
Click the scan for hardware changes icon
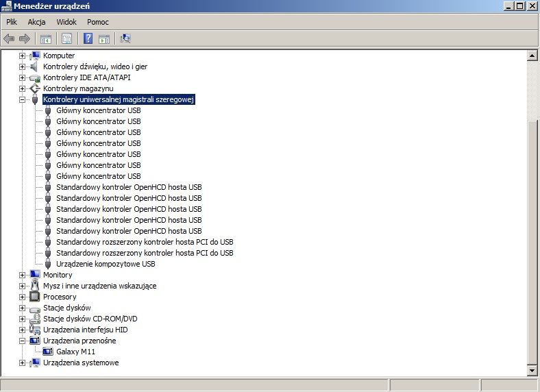point(125,38)
